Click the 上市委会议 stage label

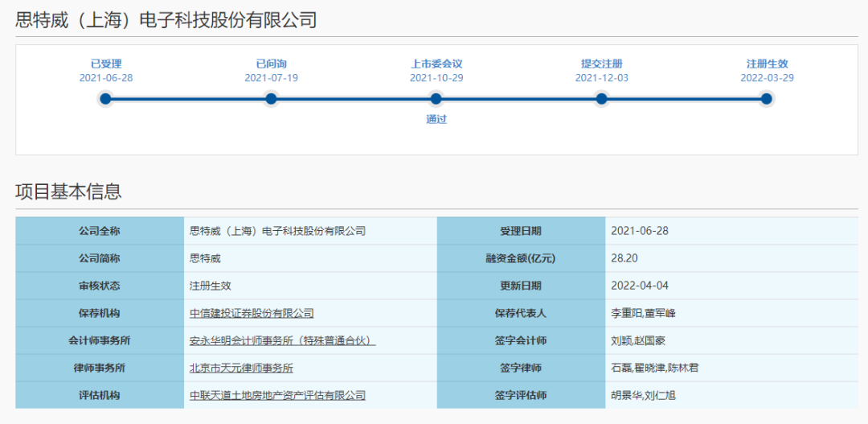(x=436, y=64)
